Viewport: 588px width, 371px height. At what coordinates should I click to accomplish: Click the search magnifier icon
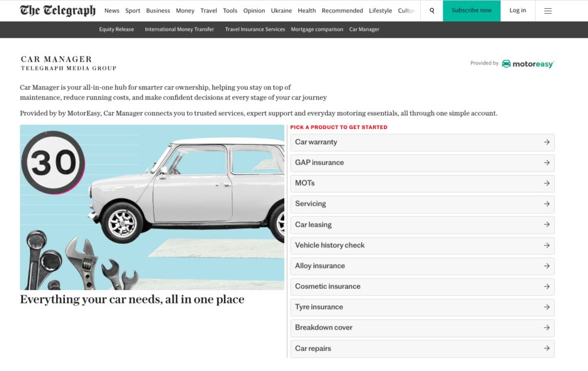pyautogui.click(x=431, y=11)
